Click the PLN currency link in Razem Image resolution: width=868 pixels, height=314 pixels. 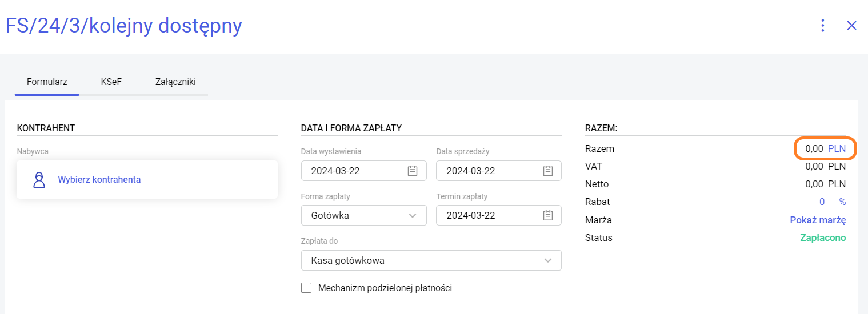click(x=837, y=148)
